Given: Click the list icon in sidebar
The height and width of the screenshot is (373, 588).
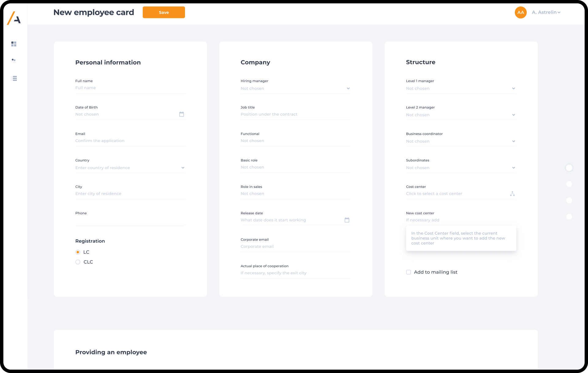Looking at the screenshot, I should click(x=14, y=78).
